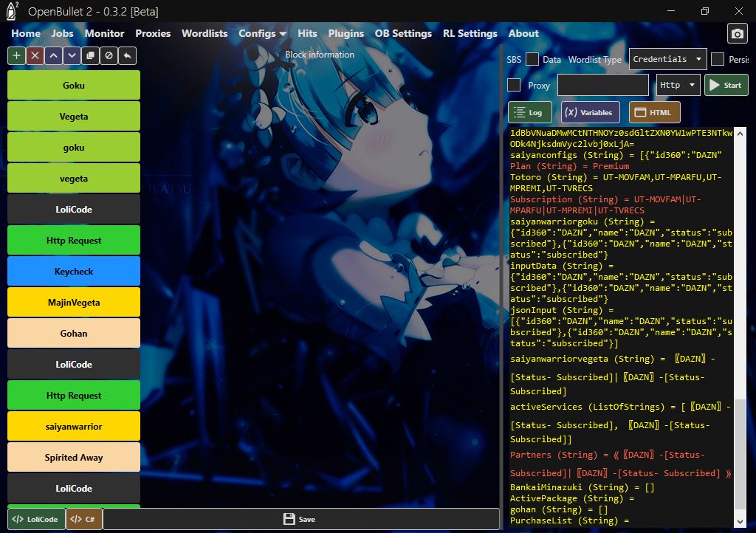Click the Save button
This screenshot has width=756, height=533.
299,519
